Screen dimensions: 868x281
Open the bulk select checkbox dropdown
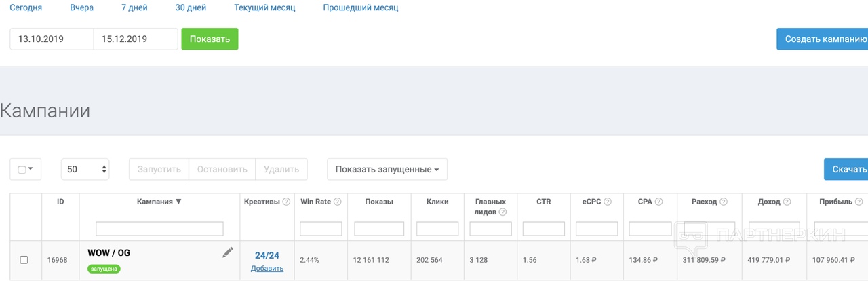[x=25, y=169]
